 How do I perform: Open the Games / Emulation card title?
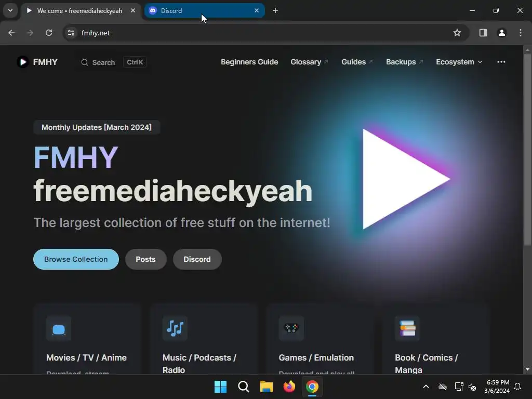pos(316,357)
